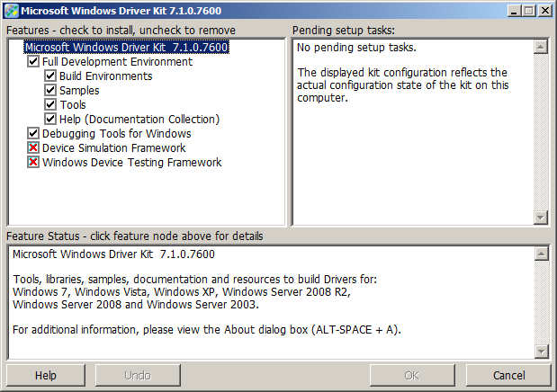557x392 pixels.
Task: Click the 'Windows 7, Windows Vista, Windows XP' line
Action: point(182,292)
